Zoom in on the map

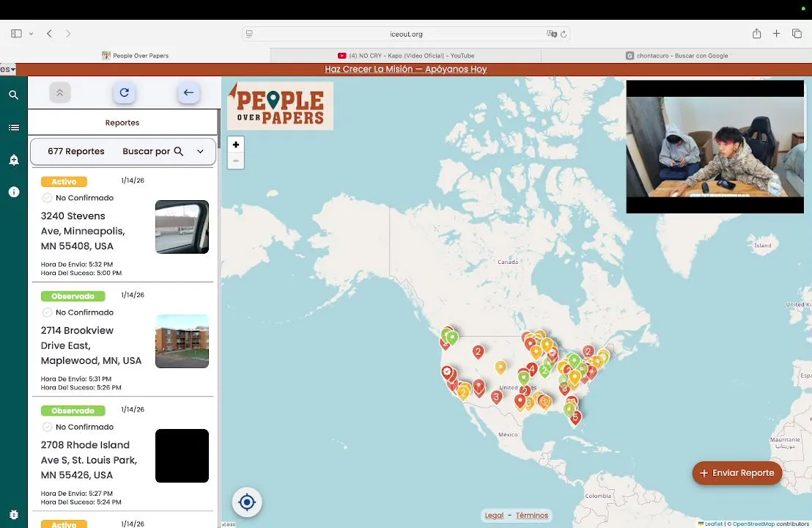point(236,144)
